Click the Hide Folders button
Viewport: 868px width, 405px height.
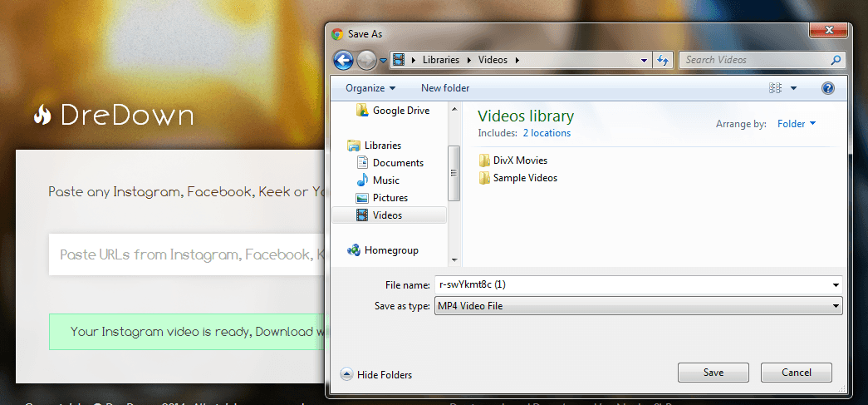pos(376,374)
